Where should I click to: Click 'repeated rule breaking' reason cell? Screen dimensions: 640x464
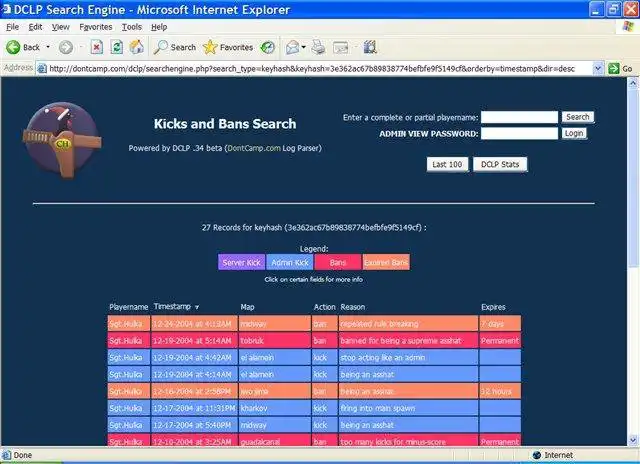[x=408, y=324]
